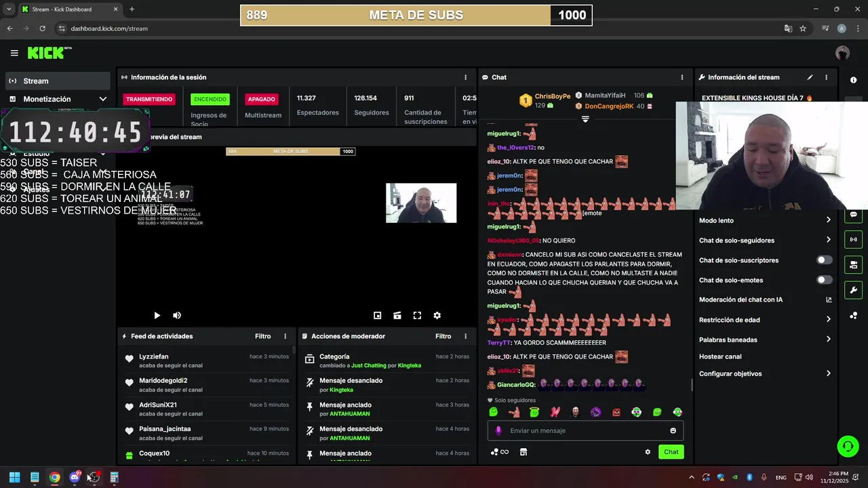This screenshot has height=488, width=868.
Task: Open Windows Start menu
Action: pyautogui.click(x=14, y=477)
